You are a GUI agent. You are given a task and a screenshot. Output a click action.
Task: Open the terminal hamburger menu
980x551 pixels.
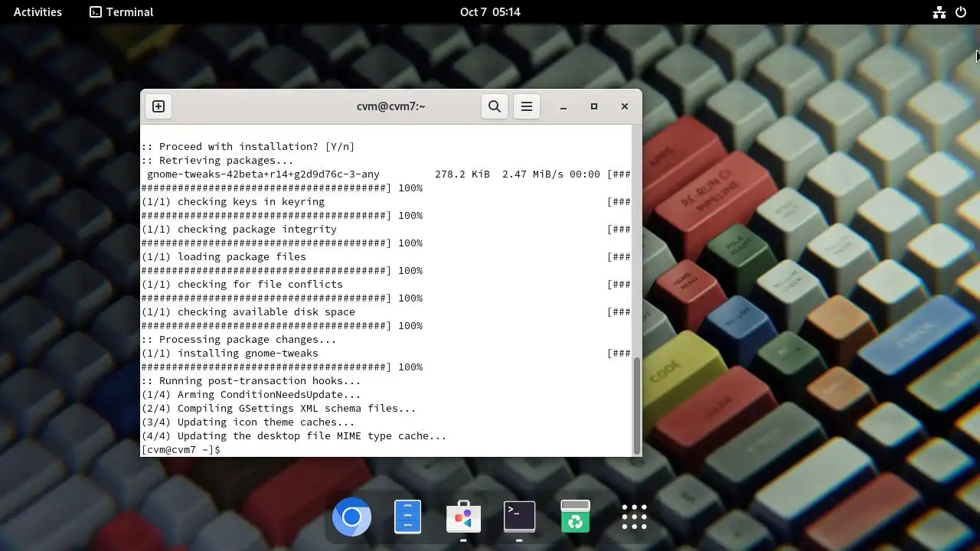(527, 106)
